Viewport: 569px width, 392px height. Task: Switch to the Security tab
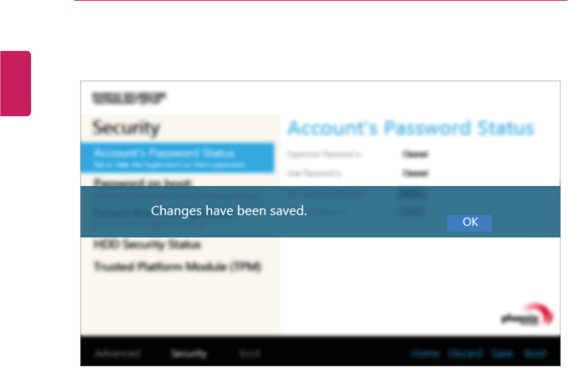pyautogui.click(x=189, y=353)
